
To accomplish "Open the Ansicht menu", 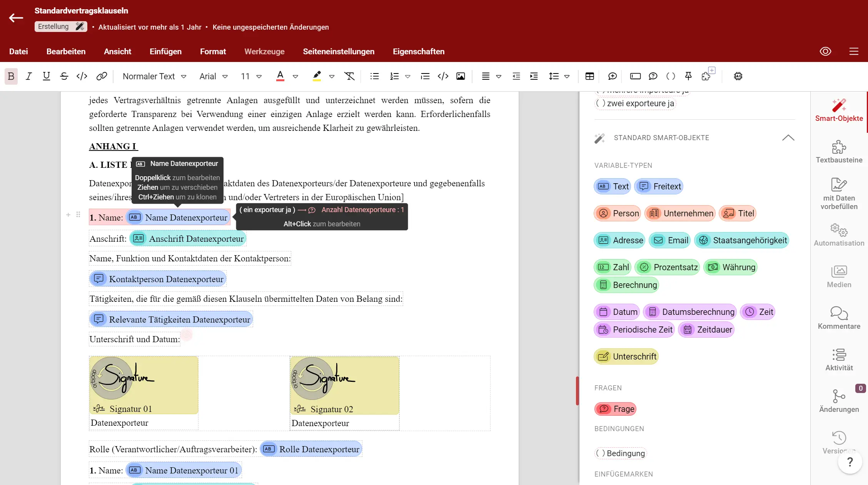I will point(117,51).
